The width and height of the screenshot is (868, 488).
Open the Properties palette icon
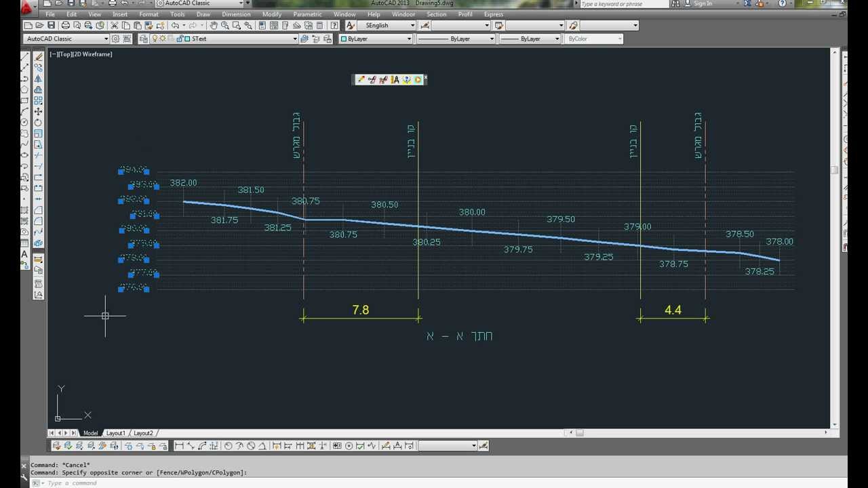(x=262, y=25)
